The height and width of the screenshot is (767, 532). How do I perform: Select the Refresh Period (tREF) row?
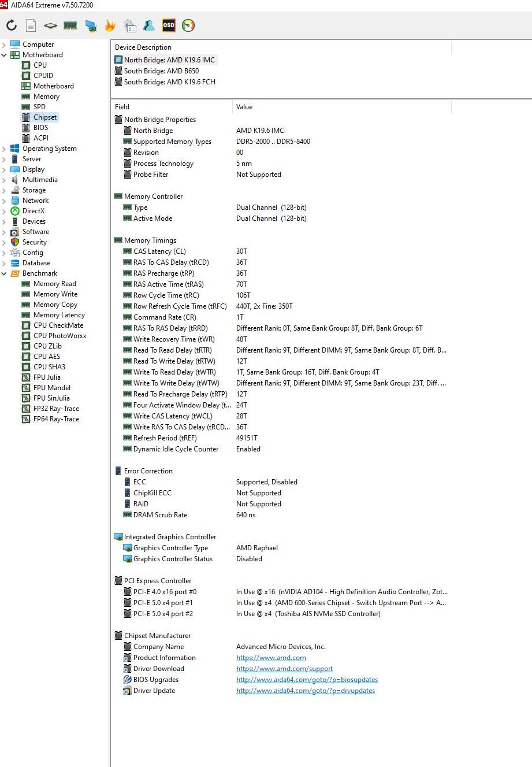click(x=281, y=438)
